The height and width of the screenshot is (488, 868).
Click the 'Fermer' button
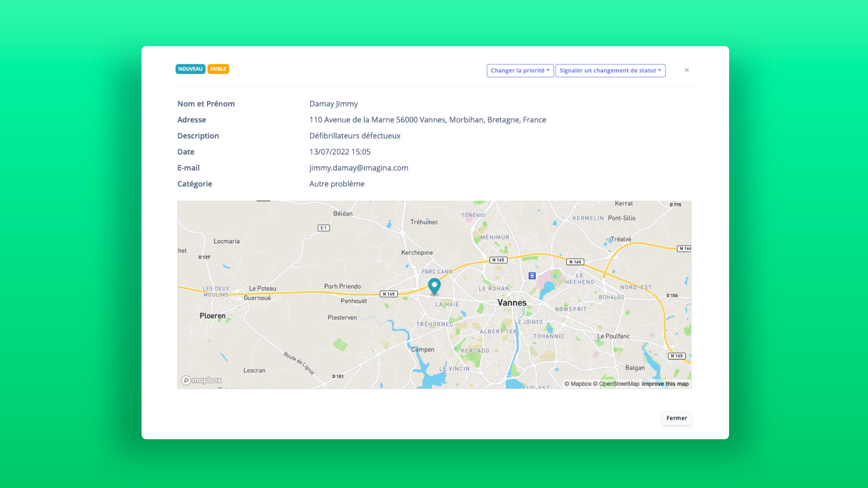coord(676,417)
